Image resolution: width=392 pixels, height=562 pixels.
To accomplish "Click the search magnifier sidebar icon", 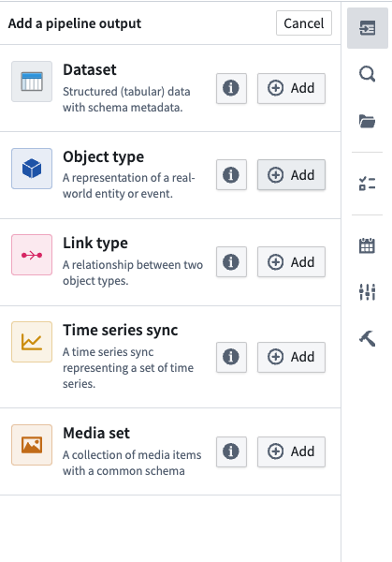I will [x=368, y=74].
